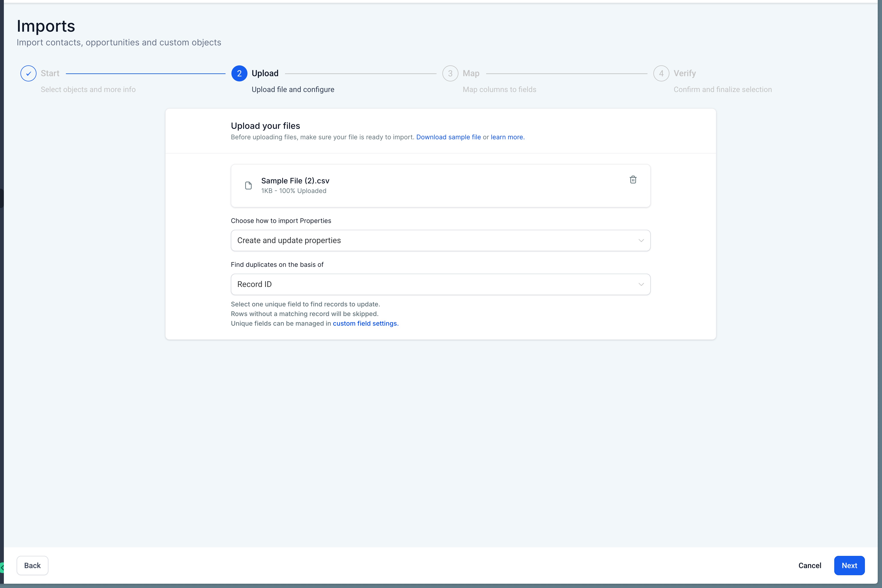The width and height of the screenshot is (882, 588).
Task: Click the Start step checkmark circle
Action: 28,74
